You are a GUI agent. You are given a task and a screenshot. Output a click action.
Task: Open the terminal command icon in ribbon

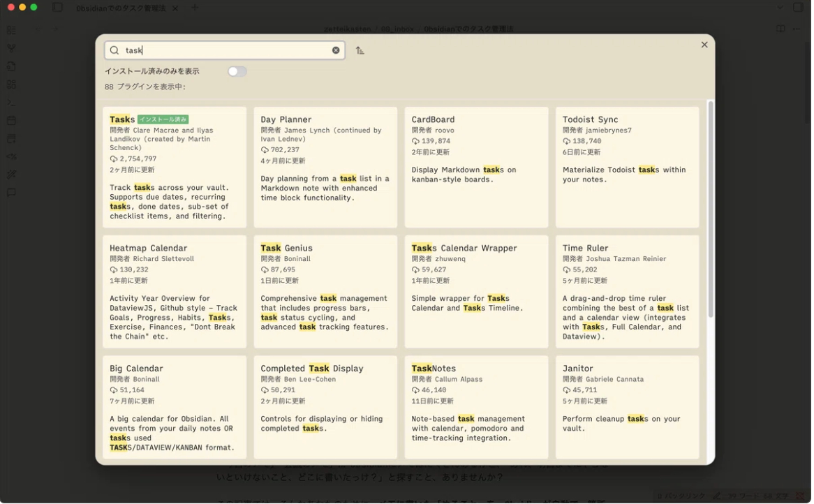click(11, 103)
